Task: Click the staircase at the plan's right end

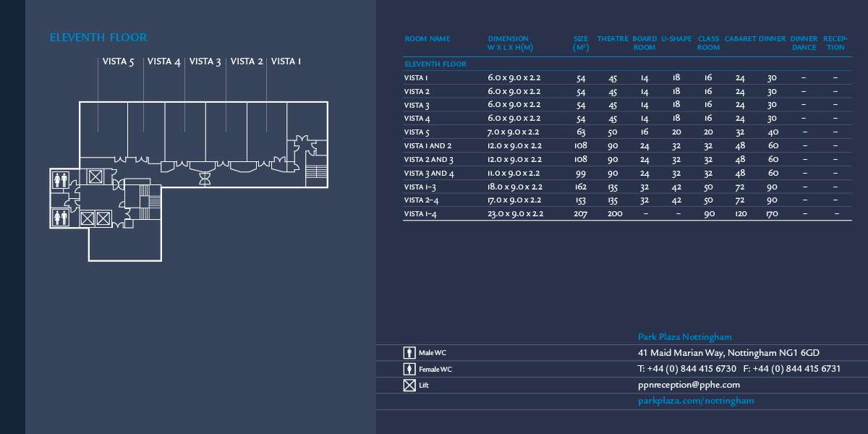Action: [317, 171]
